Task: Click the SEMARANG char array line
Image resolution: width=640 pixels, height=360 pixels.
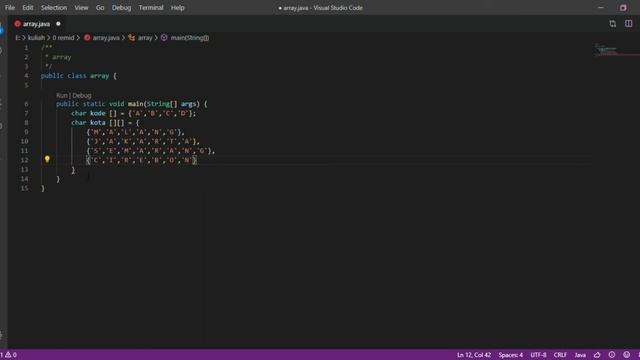Action: pyautogui.click(x=150, y=151)
